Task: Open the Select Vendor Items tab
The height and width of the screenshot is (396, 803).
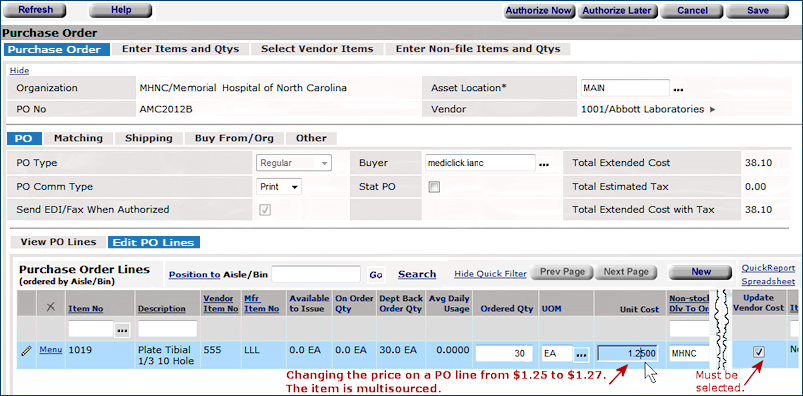Action: 318,49
